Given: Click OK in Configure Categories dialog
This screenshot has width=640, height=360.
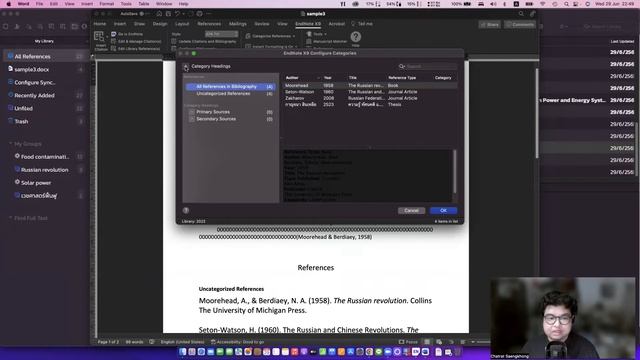Looking at the screenshot, I should (x=443, y=210).
